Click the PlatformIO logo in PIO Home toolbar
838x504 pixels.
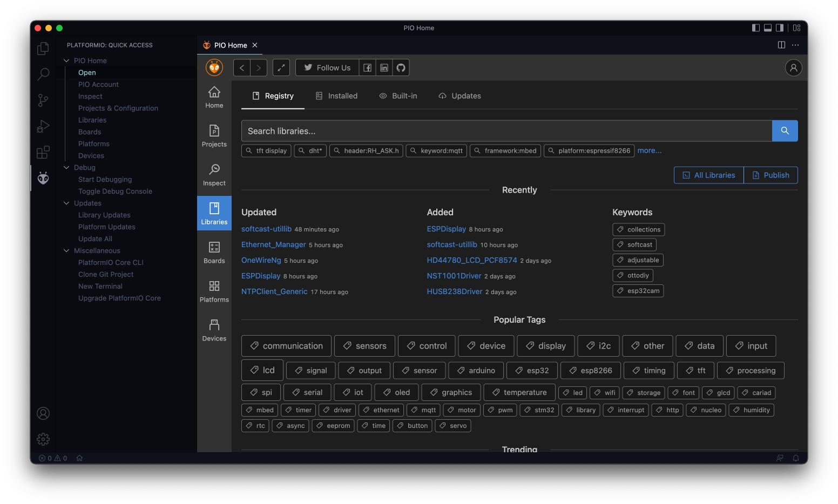click(x=214, y=67)
